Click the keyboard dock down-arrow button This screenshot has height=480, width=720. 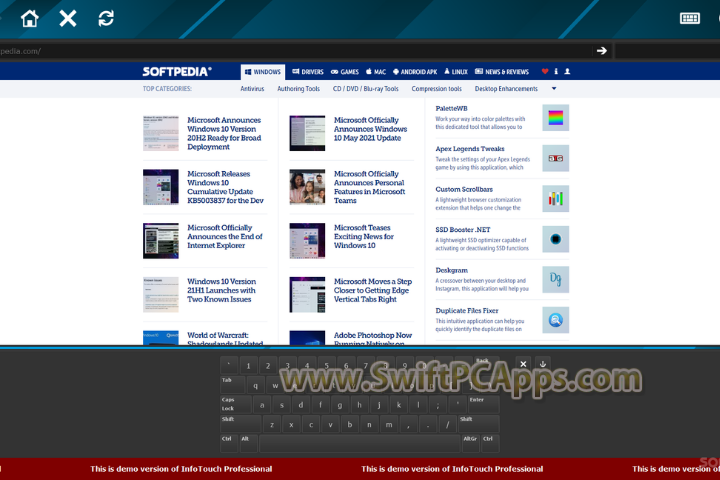coord(543,364)
